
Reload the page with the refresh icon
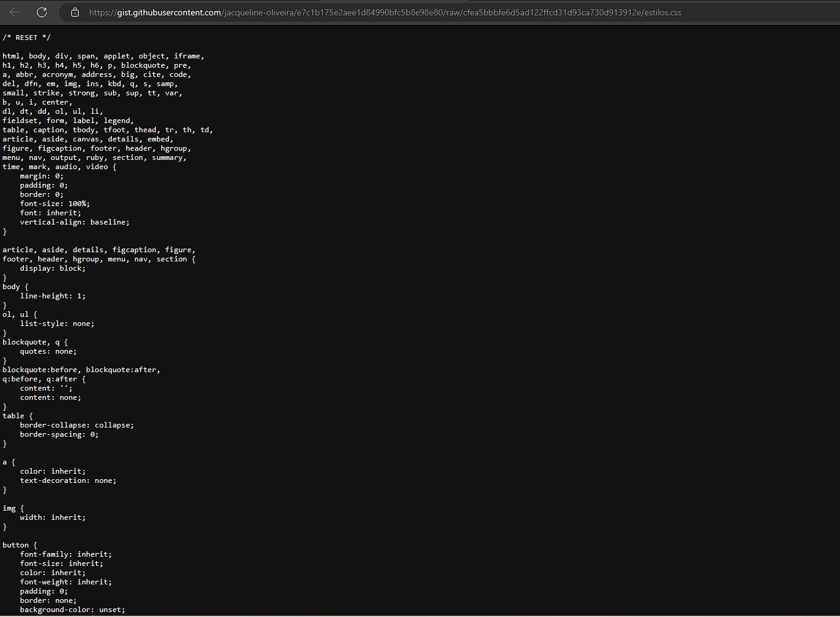pos(42,12)
